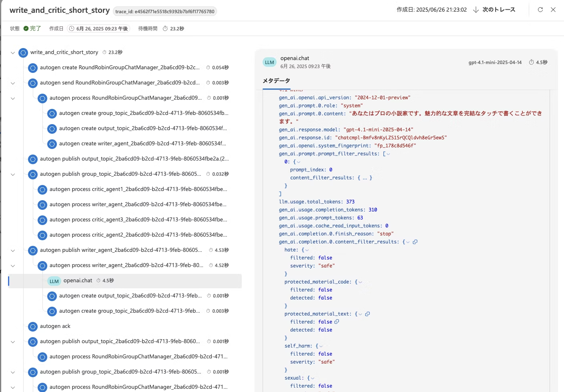Expand collapsed content_filter_results object

(x=365, y=178)
